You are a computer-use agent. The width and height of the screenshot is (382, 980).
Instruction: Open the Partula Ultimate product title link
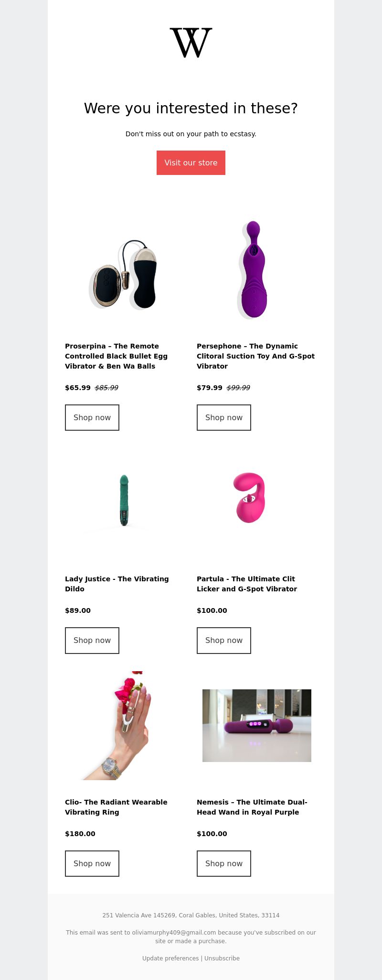(247, 584)
